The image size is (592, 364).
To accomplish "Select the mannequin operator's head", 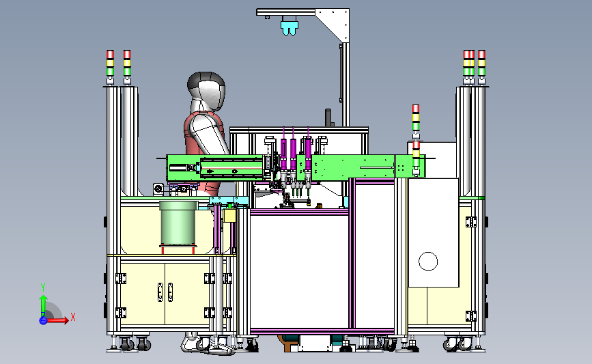I will click(x=206, y=91).
